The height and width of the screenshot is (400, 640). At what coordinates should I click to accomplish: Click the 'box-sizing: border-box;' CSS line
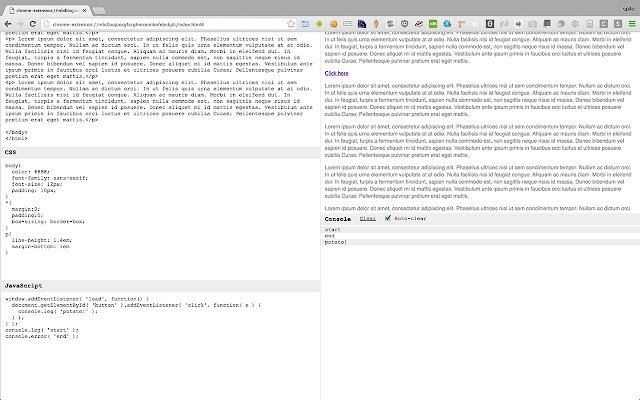[48, 222]
